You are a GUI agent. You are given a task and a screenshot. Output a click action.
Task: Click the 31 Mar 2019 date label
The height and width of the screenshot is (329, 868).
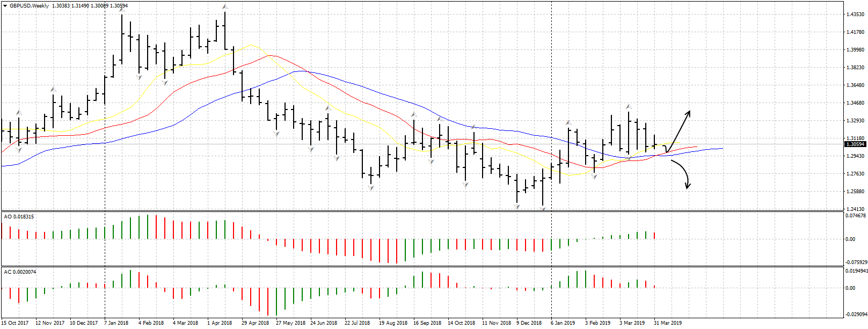coord(667,323)
